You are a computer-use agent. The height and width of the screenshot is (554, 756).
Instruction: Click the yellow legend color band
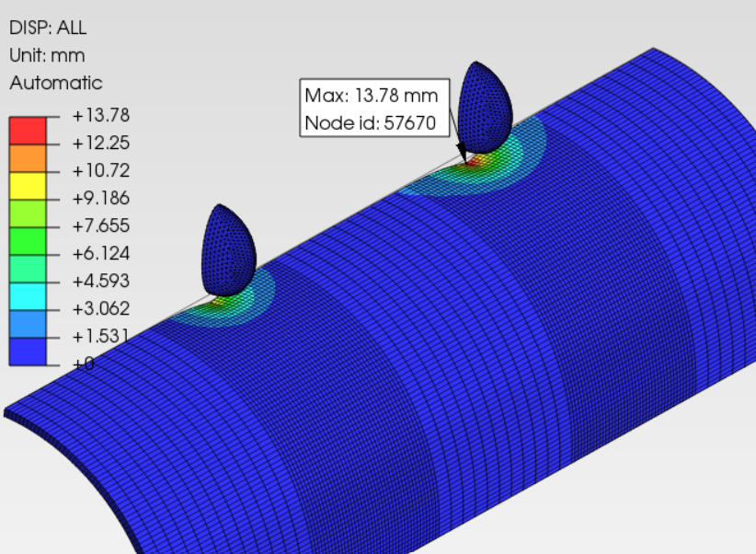coord(28,185)
